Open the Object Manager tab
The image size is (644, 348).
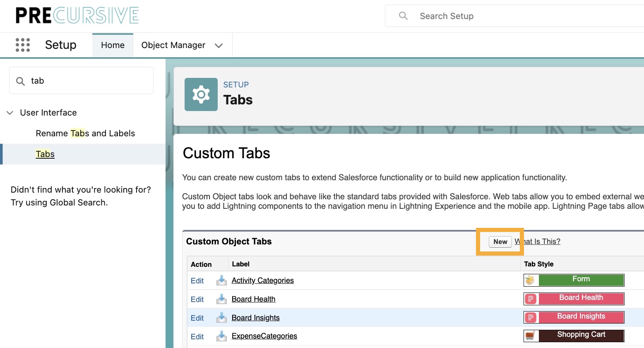[x=173, y=45]
